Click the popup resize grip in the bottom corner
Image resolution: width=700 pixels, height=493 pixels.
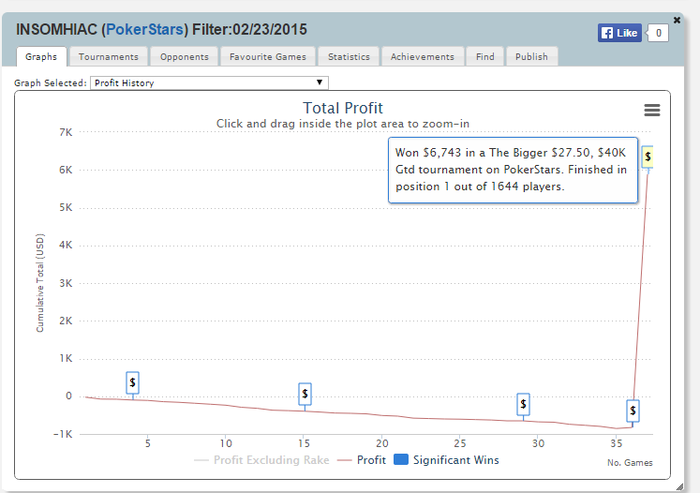[x=679, y=487]
